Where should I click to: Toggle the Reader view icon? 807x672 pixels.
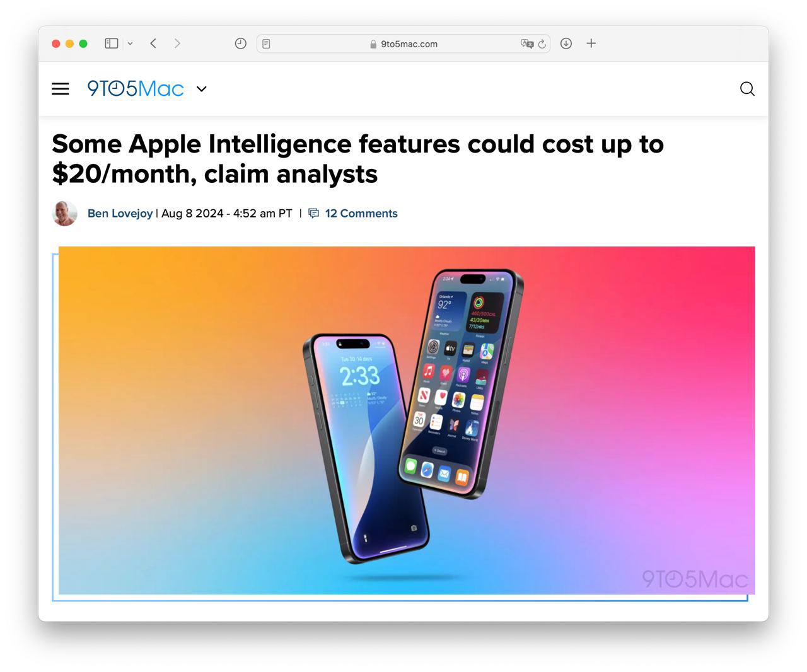tap(266, 44)
